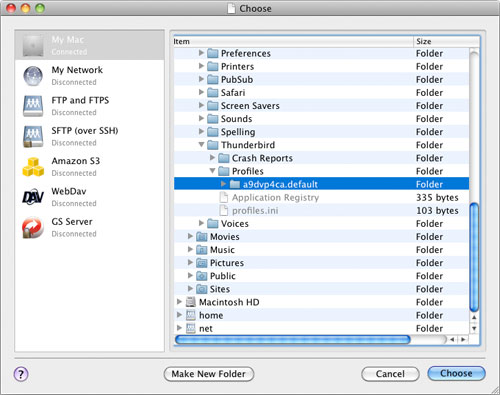Viewport: 500px width, 395px height.
Task: Select the Voices row name
Action: point(235,224)
